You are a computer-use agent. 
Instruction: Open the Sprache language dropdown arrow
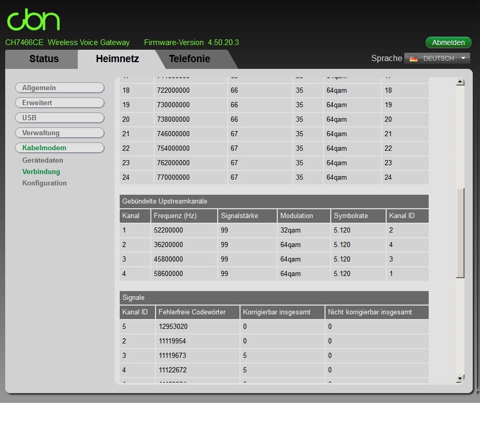pos(463,58)
